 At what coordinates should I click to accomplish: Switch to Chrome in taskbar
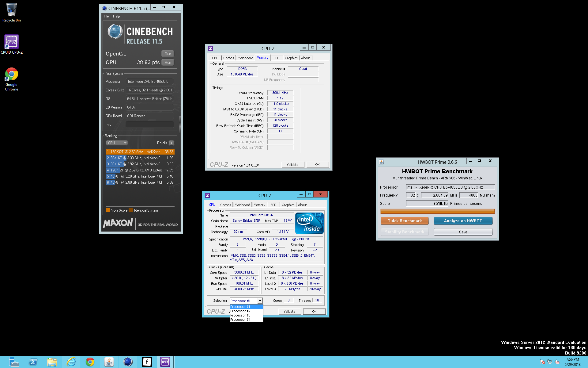tap(90, 362)
